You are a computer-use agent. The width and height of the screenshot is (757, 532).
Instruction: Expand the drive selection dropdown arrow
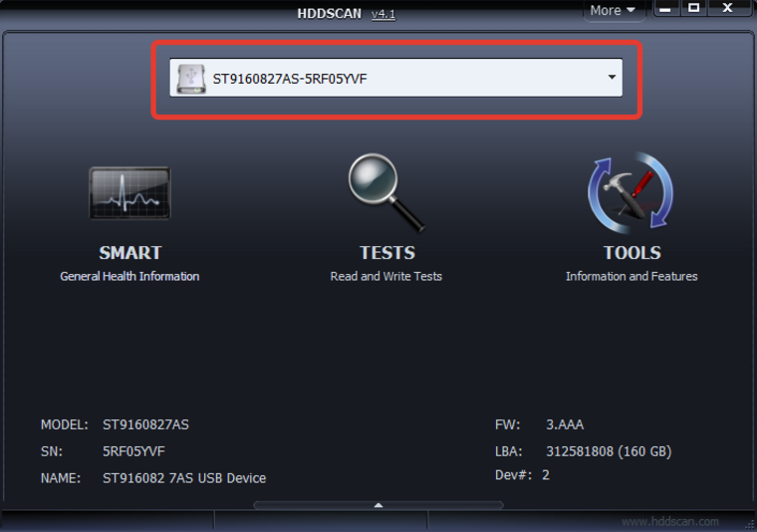pos(612,78)
